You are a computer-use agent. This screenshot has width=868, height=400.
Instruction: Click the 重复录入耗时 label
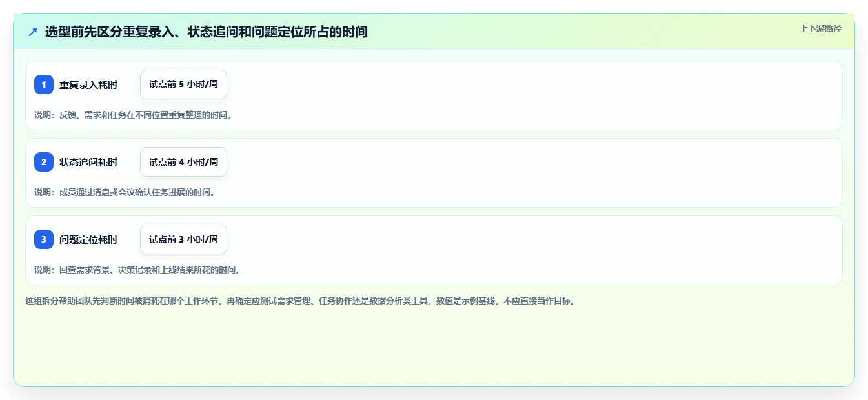click(x=88, y=85)
